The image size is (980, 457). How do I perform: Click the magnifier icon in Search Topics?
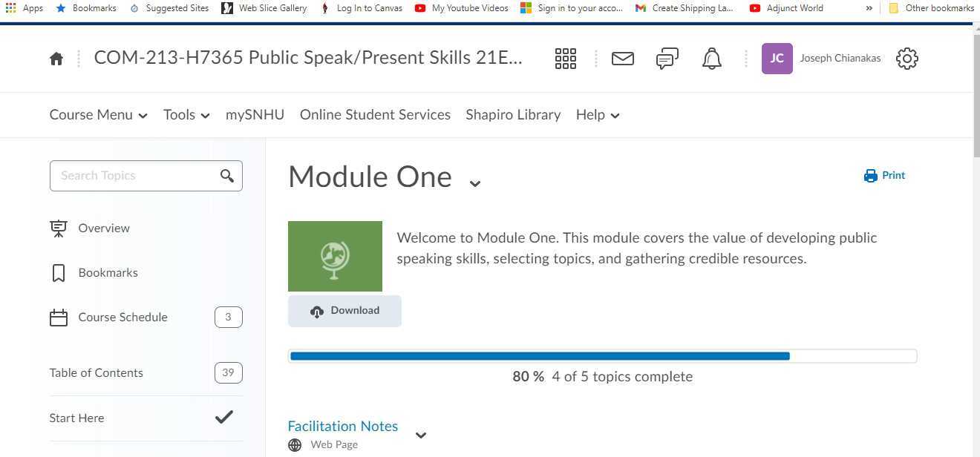[x=227, y=176]
